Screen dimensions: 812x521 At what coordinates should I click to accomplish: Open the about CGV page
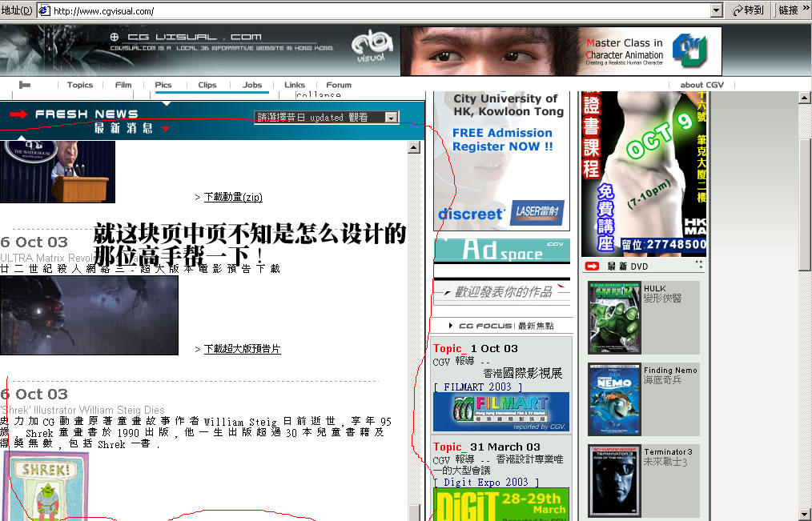tap(702, 85)
